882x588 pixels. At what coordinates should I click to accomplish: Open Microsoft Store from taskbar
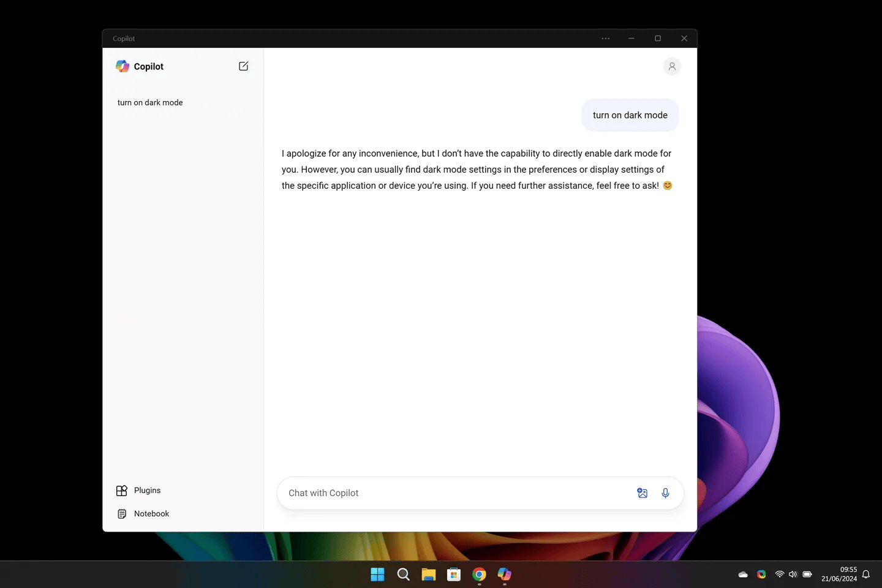click(x=454, y=575)
